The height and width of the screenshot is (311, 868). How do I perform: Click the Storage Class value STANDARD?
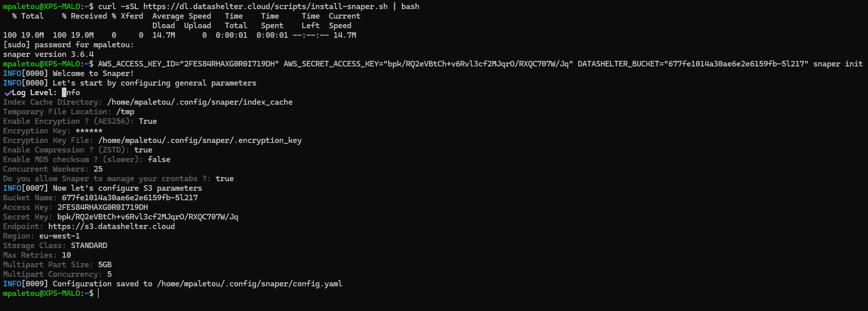click(89, 246)
